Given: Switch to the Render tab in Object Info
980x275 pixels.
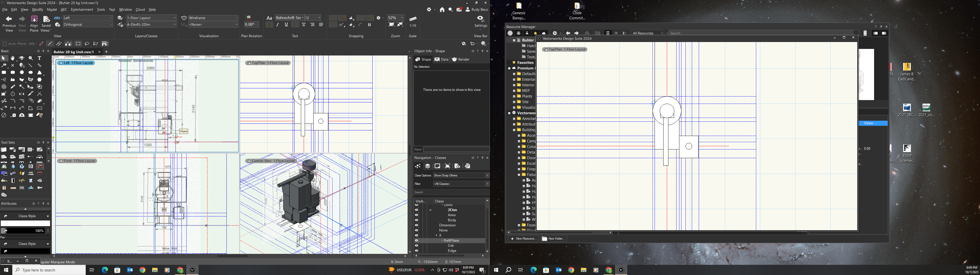Looking at the screenshot, I should [x=461, y=60].
